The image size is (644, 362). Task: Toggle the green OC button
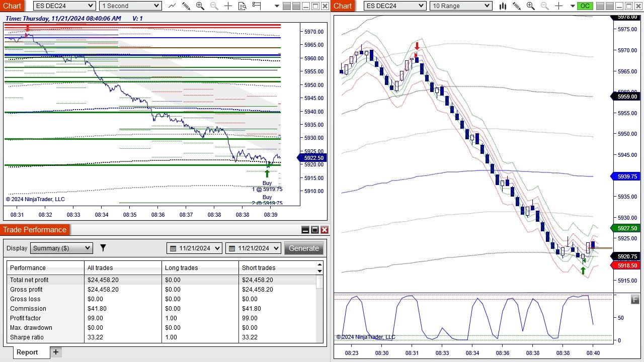point(585,6)
